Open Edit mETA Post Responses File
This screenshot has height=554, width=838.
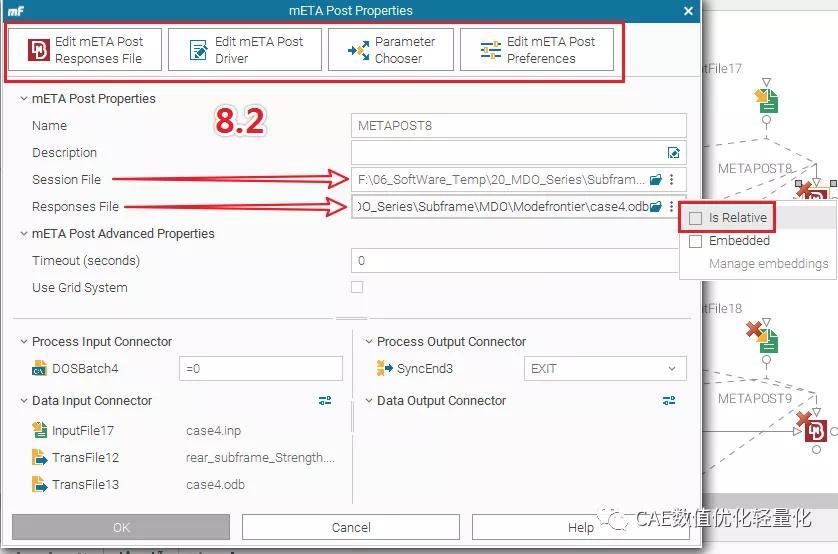[x=85, y=50]
